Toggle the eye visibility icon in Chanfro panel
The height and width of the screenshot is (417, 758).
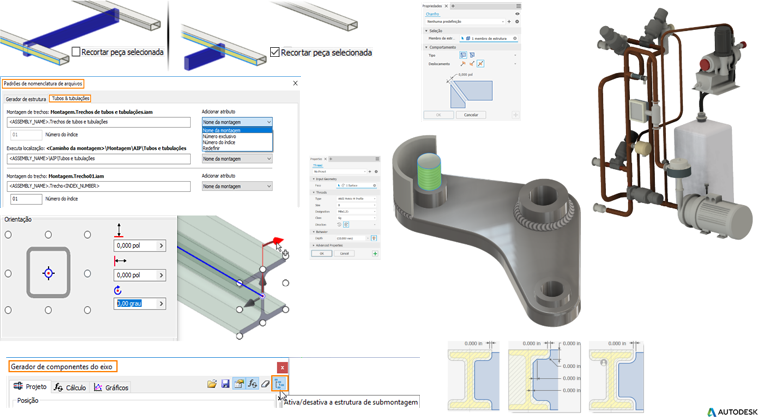coord(517,14)
